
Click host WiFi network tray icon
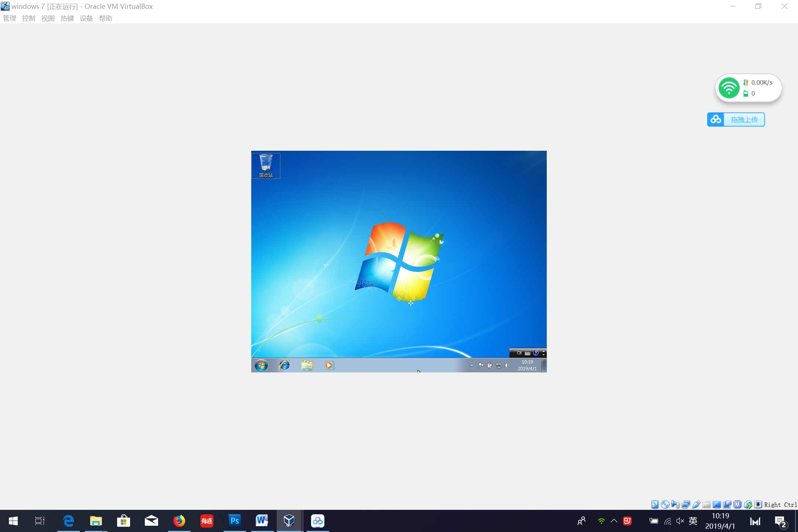click(x=668, y=521)
